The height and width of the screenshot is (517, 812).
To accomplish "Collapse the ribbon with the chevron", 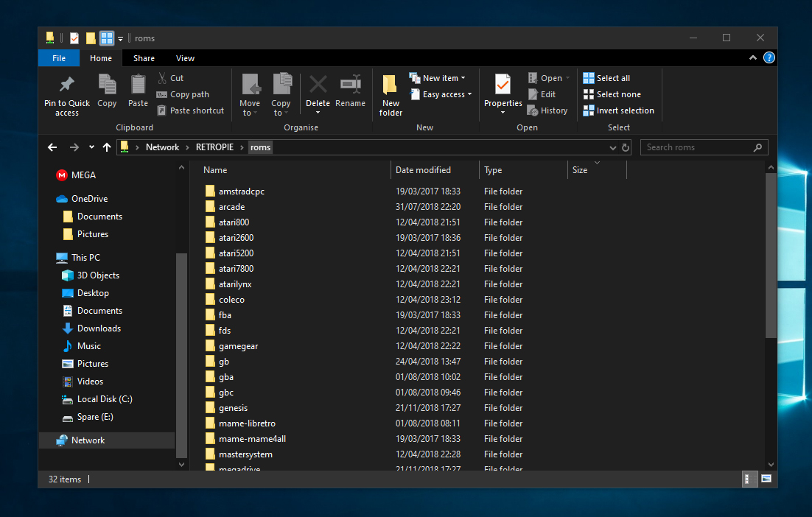I will [x=753, y=58].
